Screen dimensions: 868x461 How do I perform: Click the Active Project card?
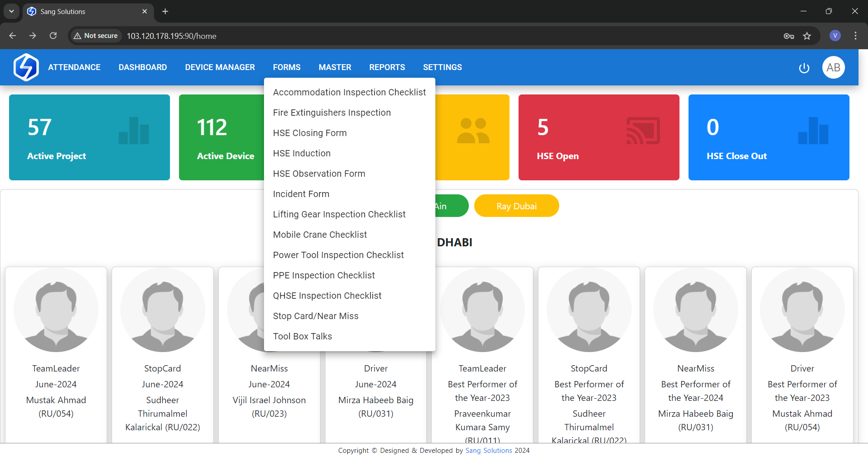tap(89, 137)
